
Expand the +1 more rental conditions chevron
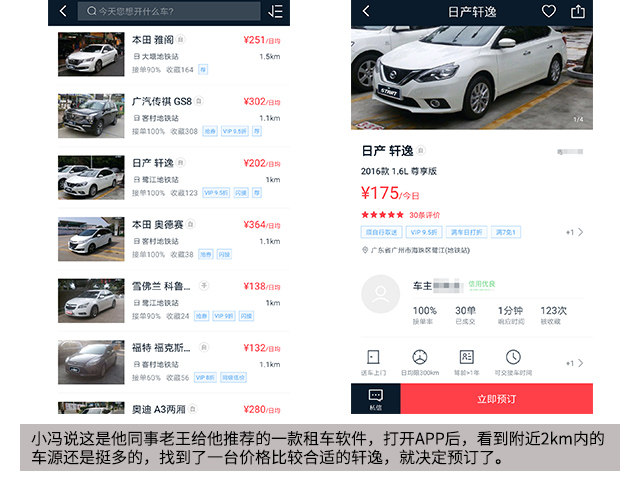pyautogui.click(x=576, y=363)
